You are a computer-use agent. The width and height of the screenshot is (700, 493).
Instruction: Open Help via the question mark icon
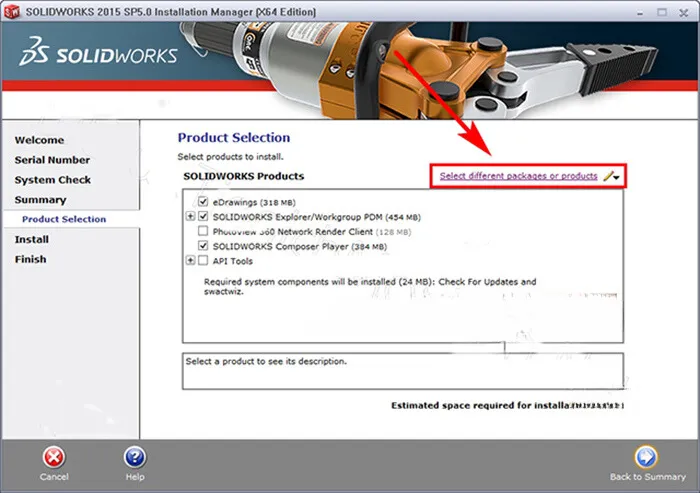click(x=135, y=457)
